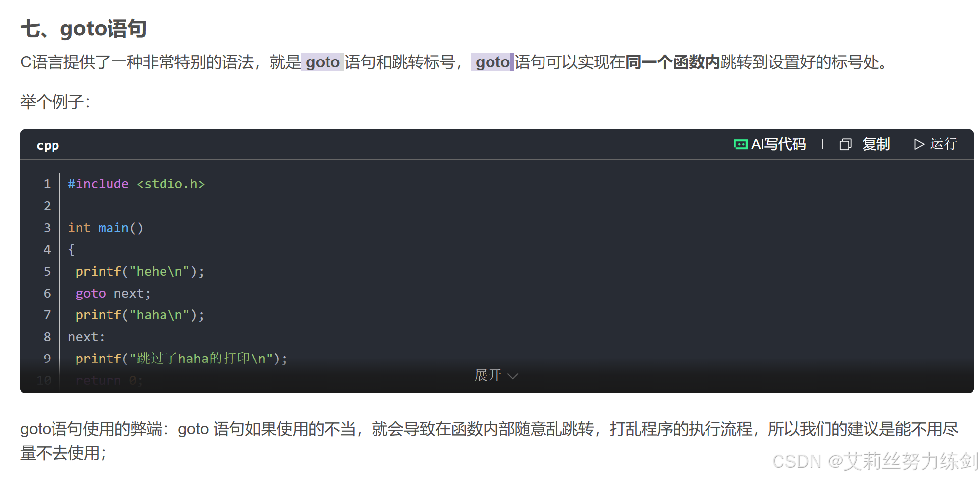980x478 pixels.
Task: Click the green AI写代码 icon
Action: (740, 144)
